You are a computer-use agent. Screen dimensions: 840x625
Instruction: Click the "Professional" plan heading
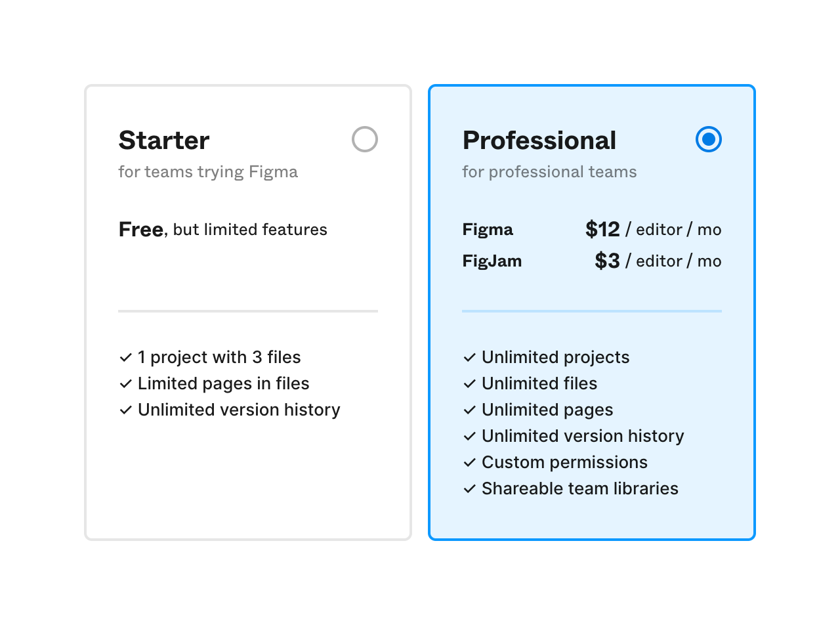539,140
